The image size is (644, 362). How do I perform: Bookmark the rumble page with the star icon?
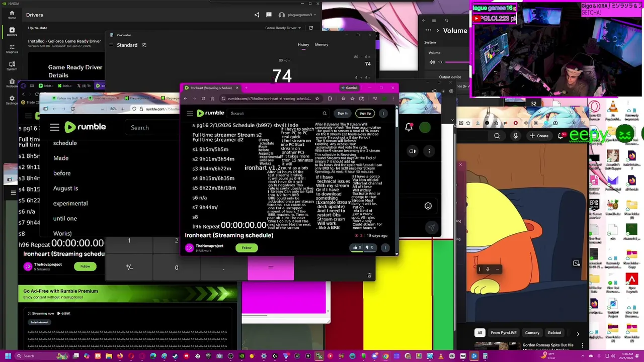pyautogui.click(x=317, y=99)
